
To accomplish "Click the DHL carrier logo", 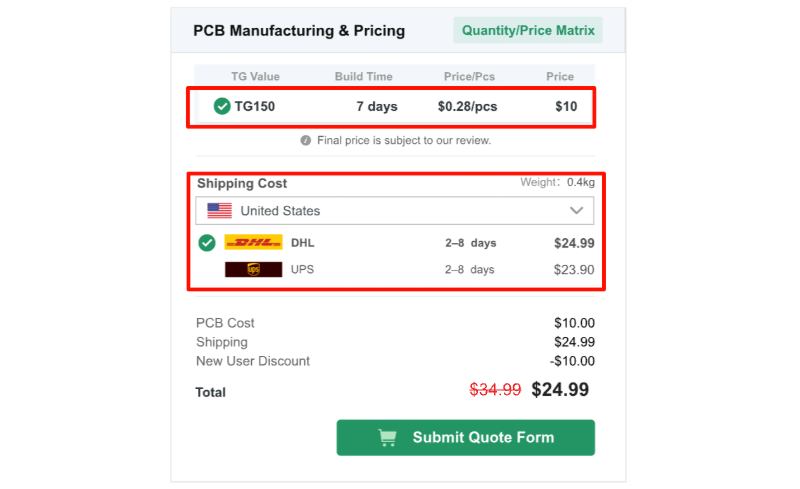I will click(x=253, y=242).
